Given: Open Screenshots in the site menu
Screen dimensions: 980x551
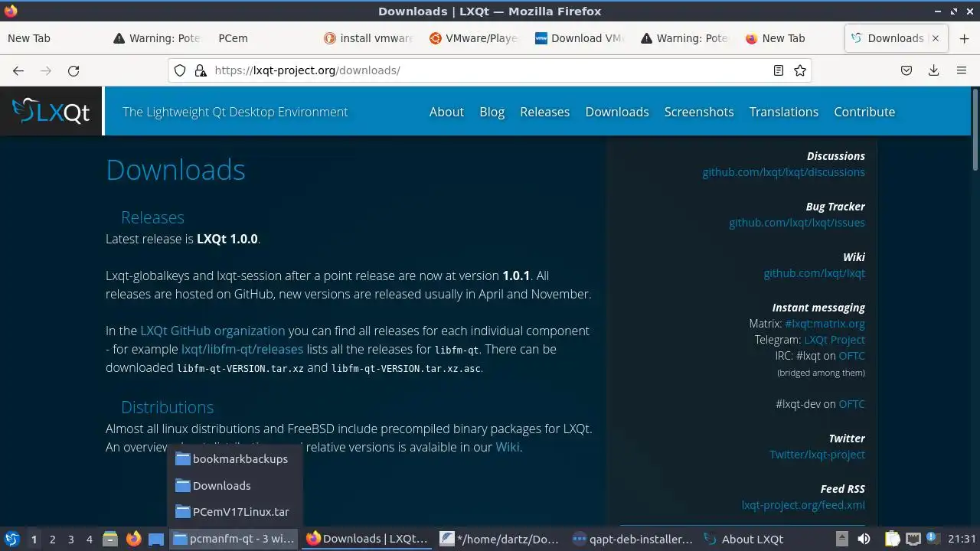Looking at the screenshot, I should coord(699,112).
